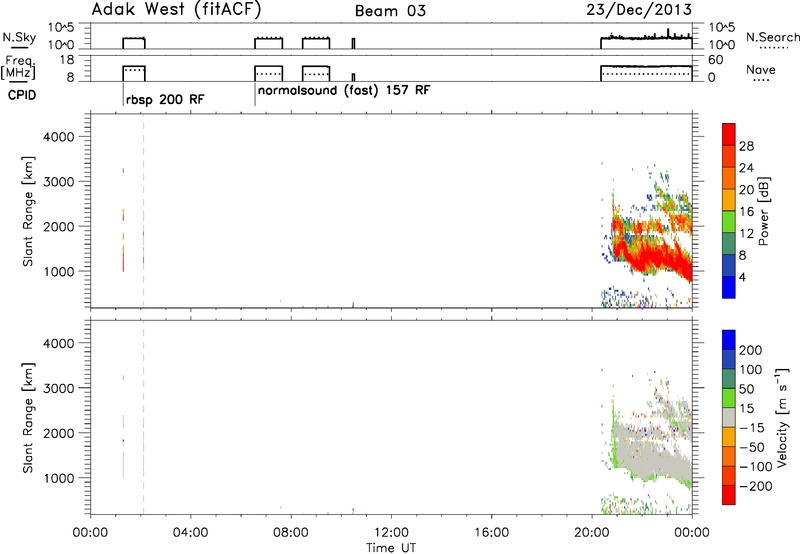Click the 'rbsp 200 RF' annotation
This screenshot has width=800, height=554.
coord(165,99)
